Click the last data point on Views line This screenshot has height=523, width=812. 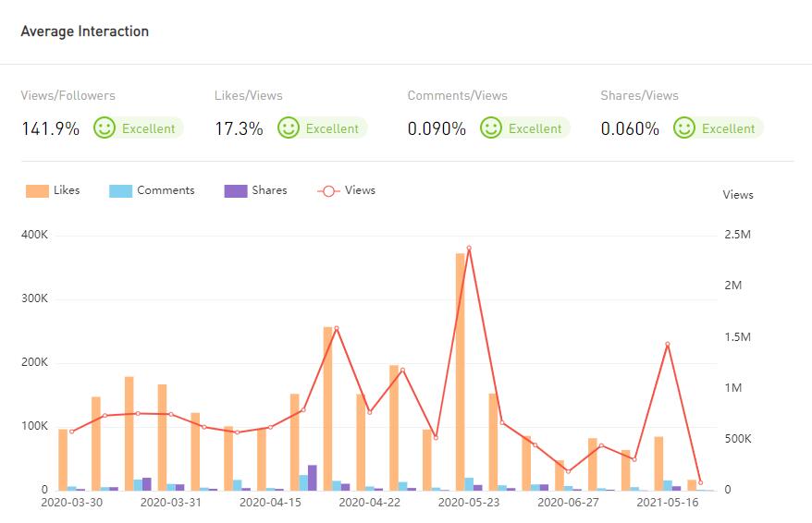[x=700, y=482]
